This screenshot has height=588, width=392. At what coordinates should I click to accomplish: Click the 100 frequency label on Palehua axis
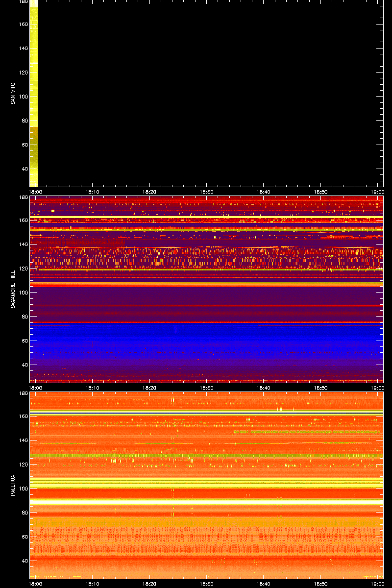click(x=23, y=489)
